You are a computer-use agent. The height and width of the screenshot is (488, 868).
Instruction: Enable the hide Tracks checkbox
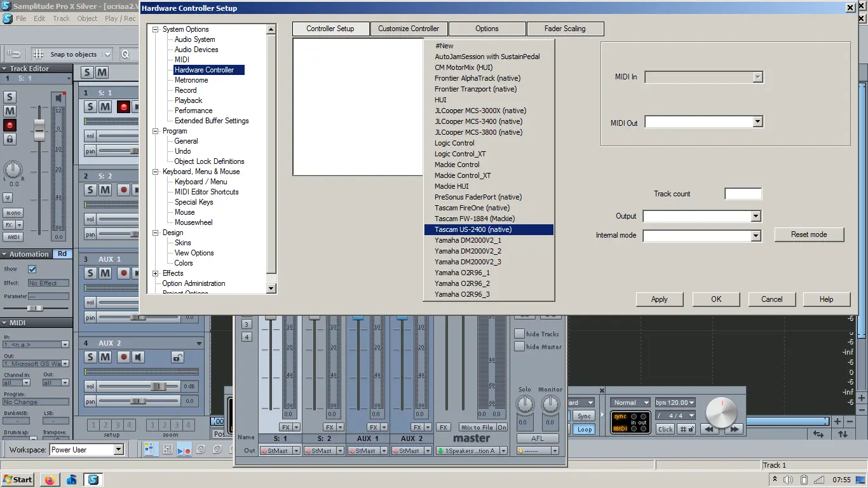tap(519, 334)
